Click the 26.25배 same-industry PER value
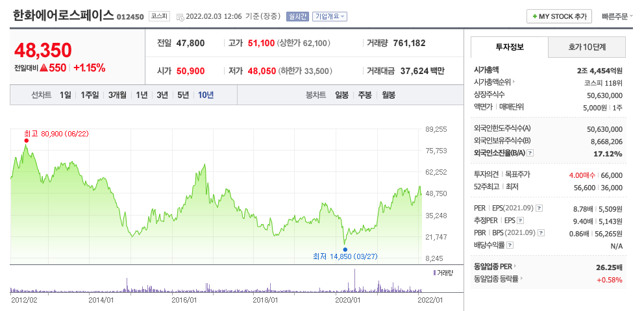 click(610, 267)
